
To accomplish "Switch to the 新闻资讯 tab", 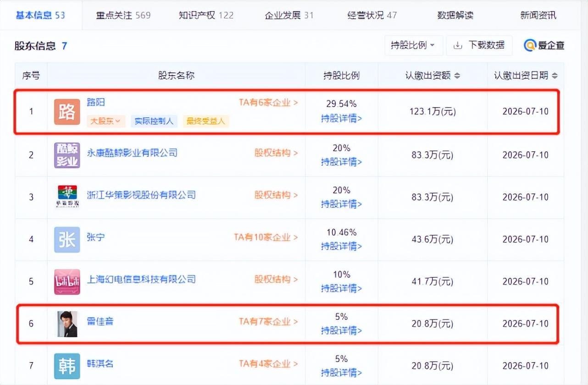I will pyautogui.click(x=538, y=15).
